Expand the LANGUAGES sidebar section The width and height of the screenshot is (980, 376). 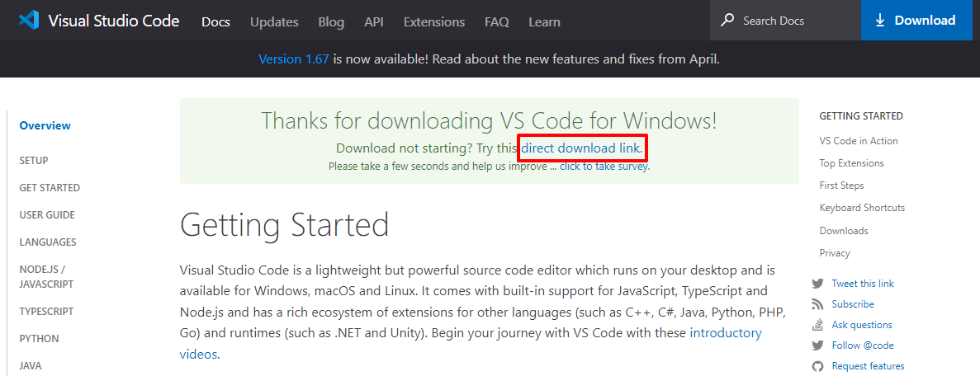(x=48, y=242)
